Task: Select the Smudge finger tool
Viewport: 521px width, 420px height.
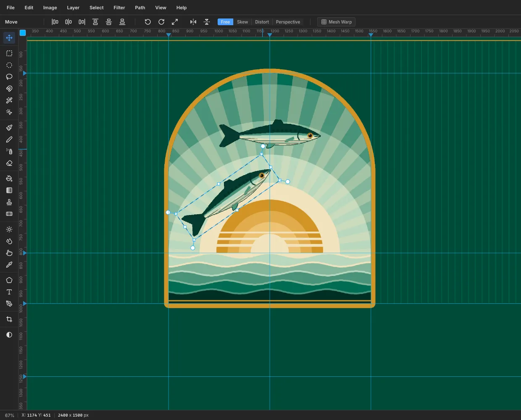Action: pos(9,253)
